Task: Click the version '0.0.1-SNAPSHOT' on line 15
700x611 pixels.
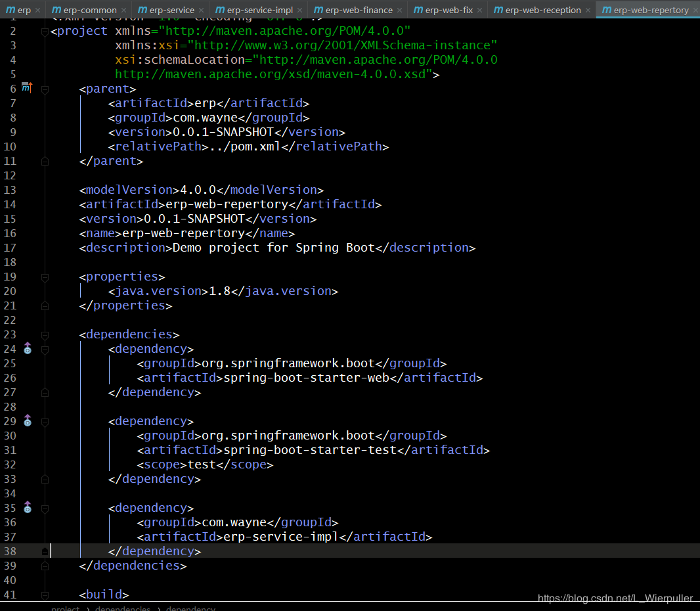Action: [194, 219]
